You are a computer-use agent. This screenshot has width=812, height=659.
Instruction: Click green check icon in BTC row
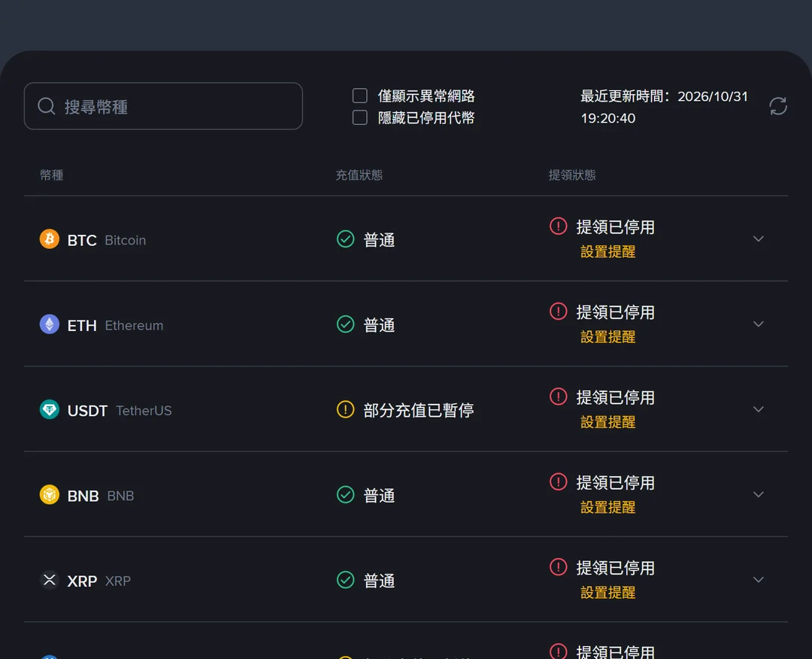pyautogui.click(x=345, y=238)
